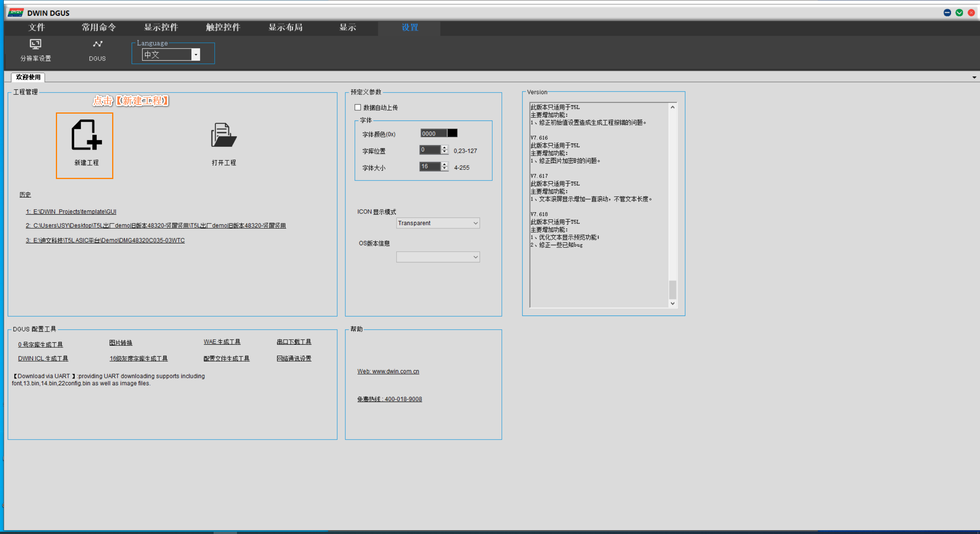Open the 分辨率设置 resolution settings tool
The image size is (980, 534).
pos(36,50)
